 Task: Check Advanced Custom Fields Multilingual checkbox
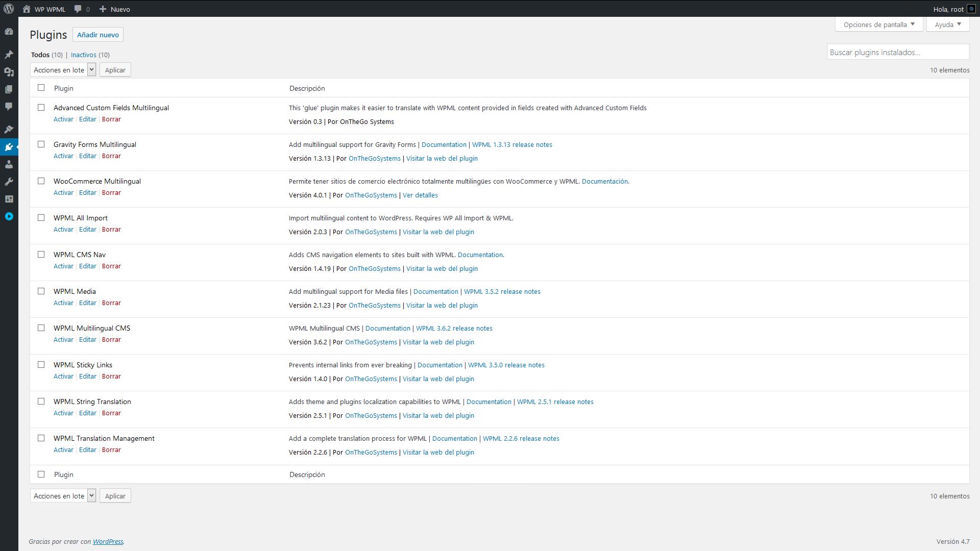(x=41, y=108)
